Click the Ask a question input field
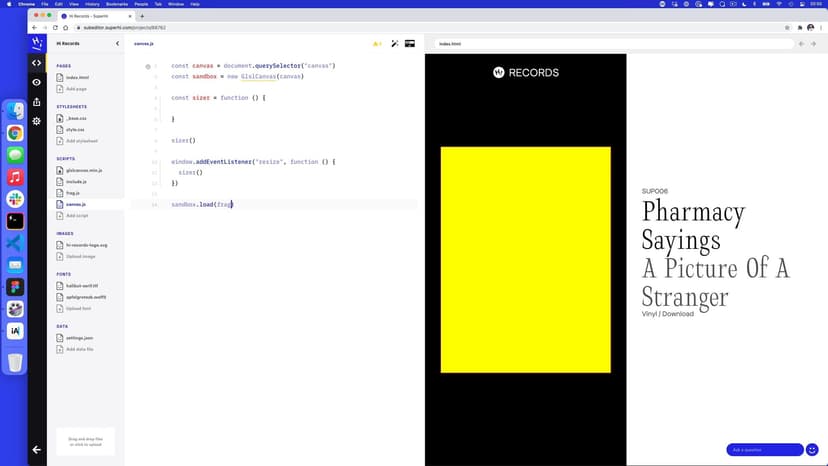The width and height of the screenshot is (828, 466). [x=764, y=450]
